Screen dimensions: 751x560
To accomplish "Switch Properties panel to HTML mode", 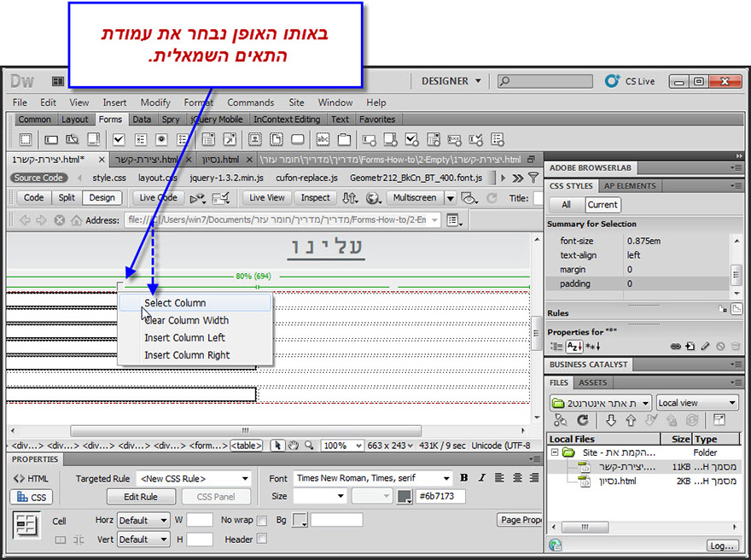I will pyautogui.click(x=31, y=479).
